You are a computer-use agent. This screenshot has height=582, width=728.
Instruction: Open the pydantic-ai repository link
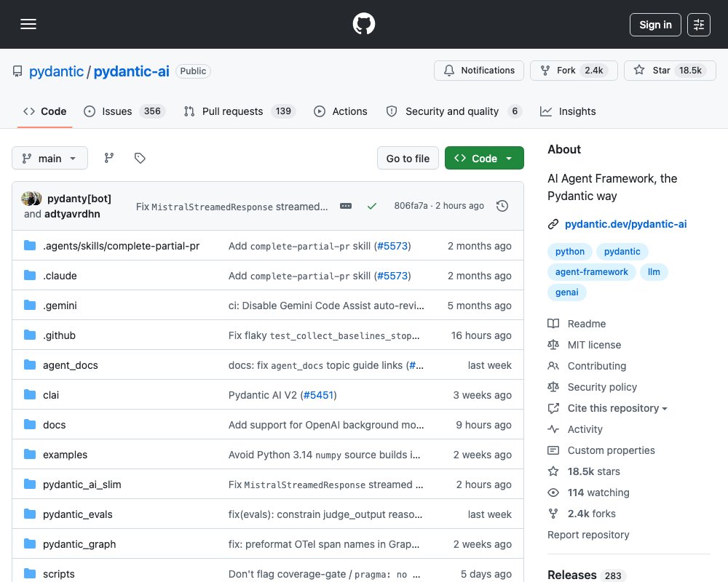pos(131,71)
